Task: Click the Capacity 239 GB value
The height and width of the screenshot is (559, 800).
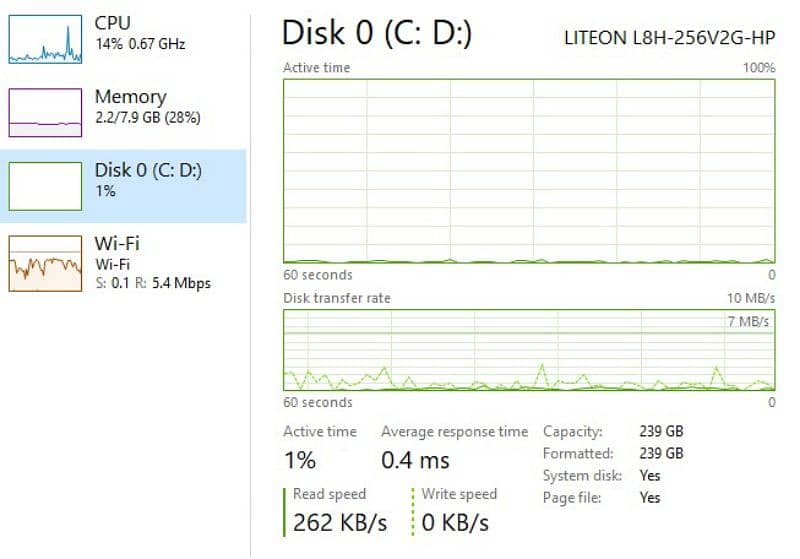Action: tap(661, 432)
